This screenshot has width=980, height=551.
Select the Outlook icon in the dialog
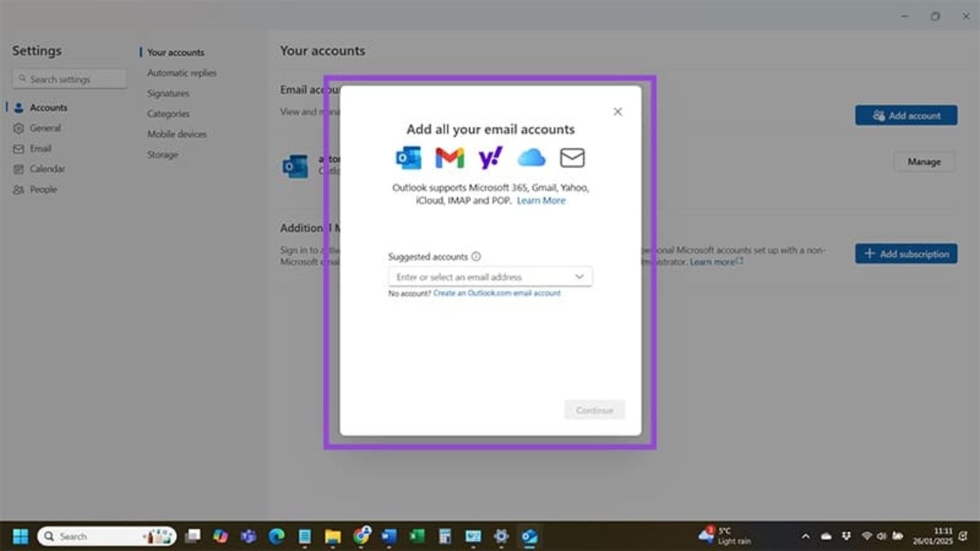(x=409, y=157)
